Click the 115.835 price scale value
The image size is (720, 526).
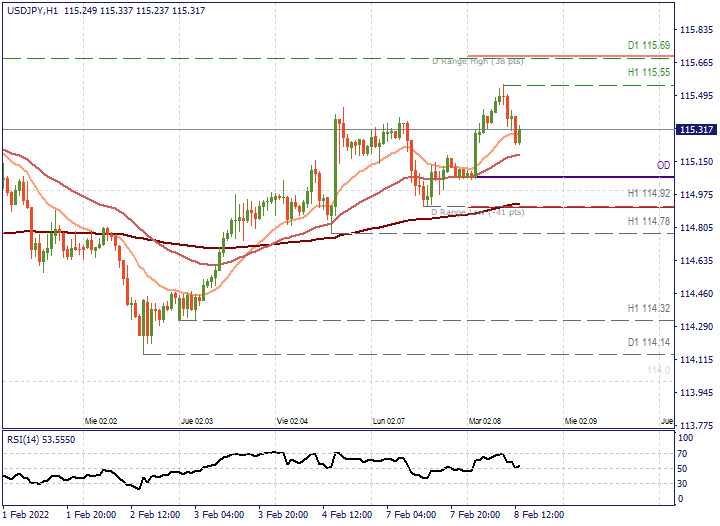(x=696, y=30)
